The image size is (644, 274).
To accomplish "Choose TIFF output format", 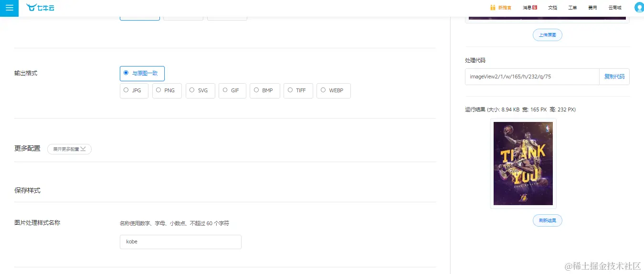I will point(298,90).
